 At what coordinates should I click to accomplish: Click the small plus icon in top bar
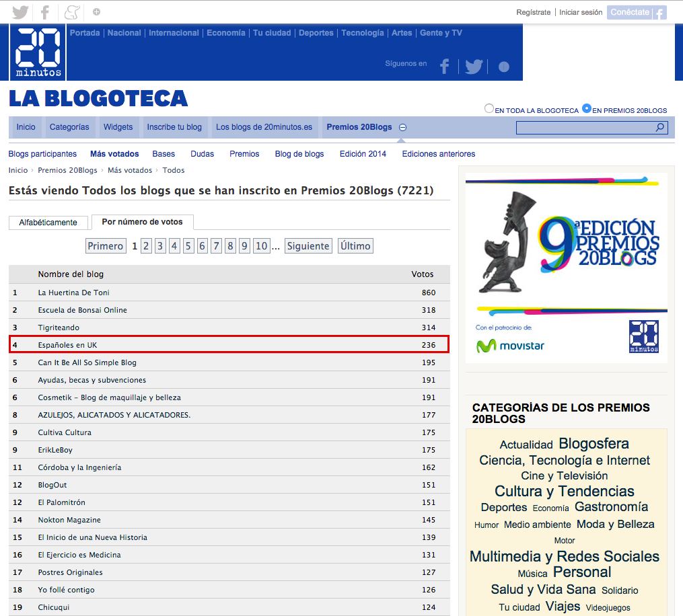97,12
